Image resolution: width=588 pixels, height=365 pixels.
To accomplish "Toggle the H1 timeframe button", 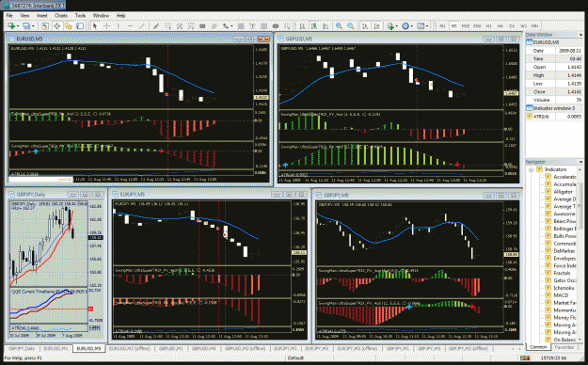I will [488, 26].
